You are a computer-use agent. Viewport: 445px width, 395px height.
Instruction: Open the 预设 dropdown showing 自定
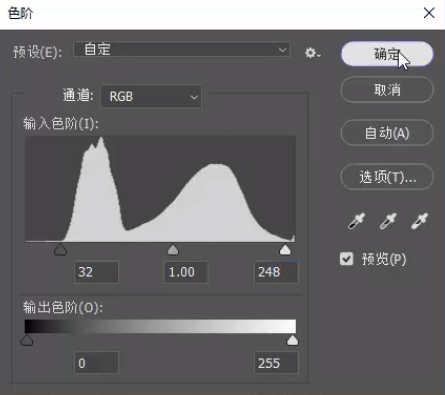coord(181,50)
